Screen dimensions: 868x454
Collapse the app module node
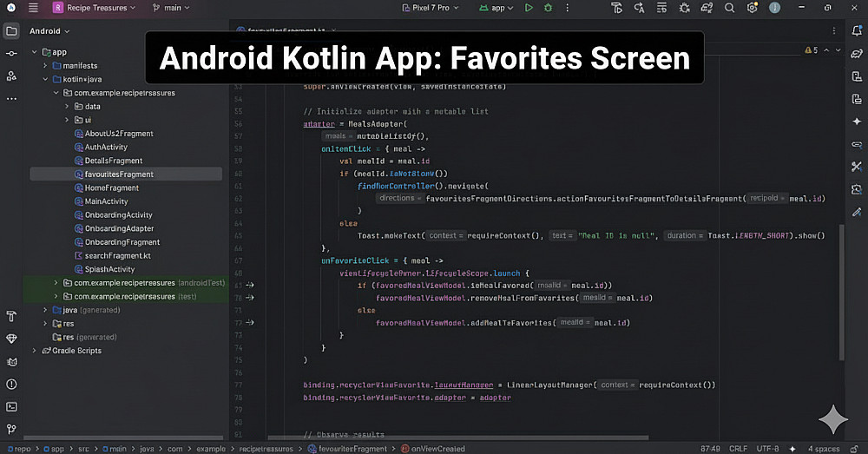tap(35, 52)
